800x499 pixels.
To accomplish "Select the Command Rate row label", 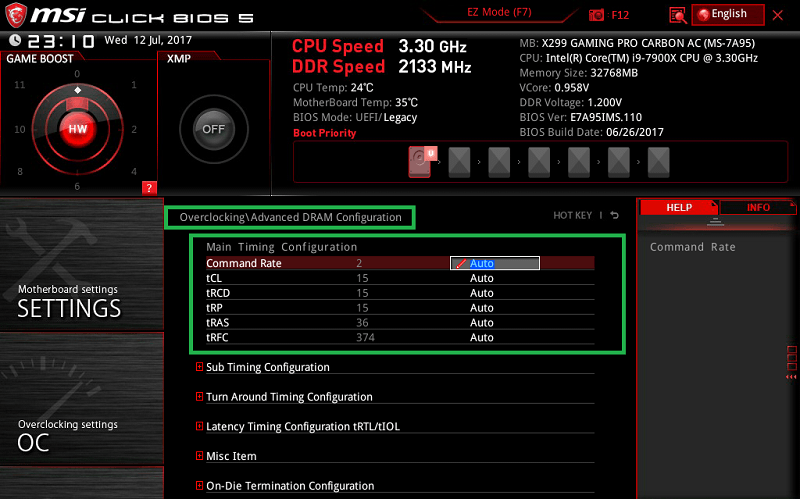I will [x=243, y=263].
